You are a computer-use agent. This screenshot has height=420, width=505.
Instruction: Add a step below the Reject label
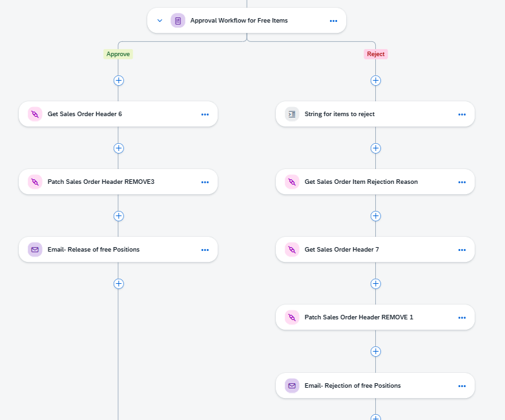(x=376, y=81)
